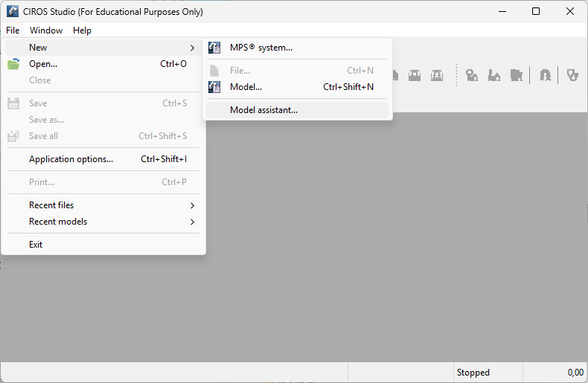Click toolbar icon left of the magnet

[517, 75]
